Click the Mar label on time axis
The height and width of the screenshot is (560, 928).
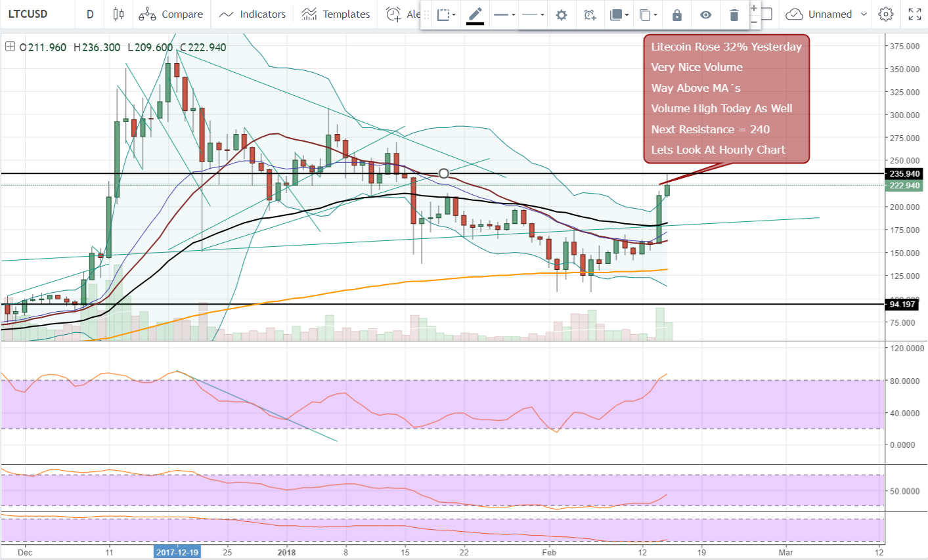(785, 552)
